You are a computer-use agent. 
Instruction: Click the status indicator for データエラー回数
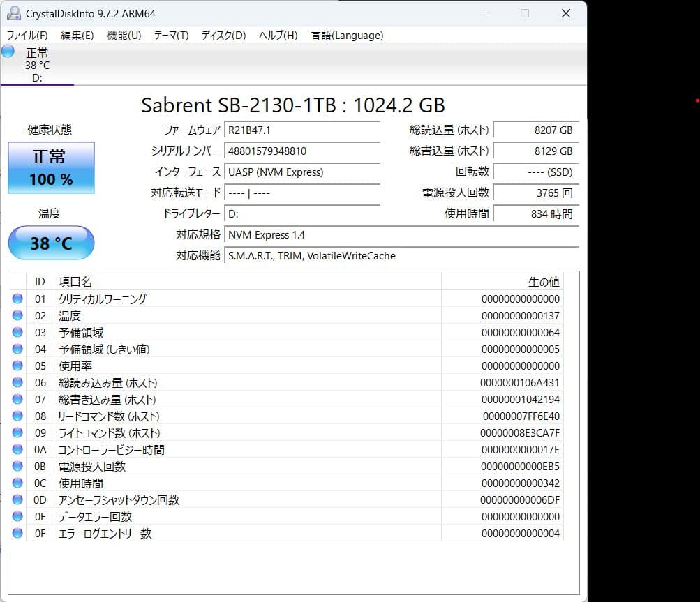pyautogui.click(x=17, y=516)
